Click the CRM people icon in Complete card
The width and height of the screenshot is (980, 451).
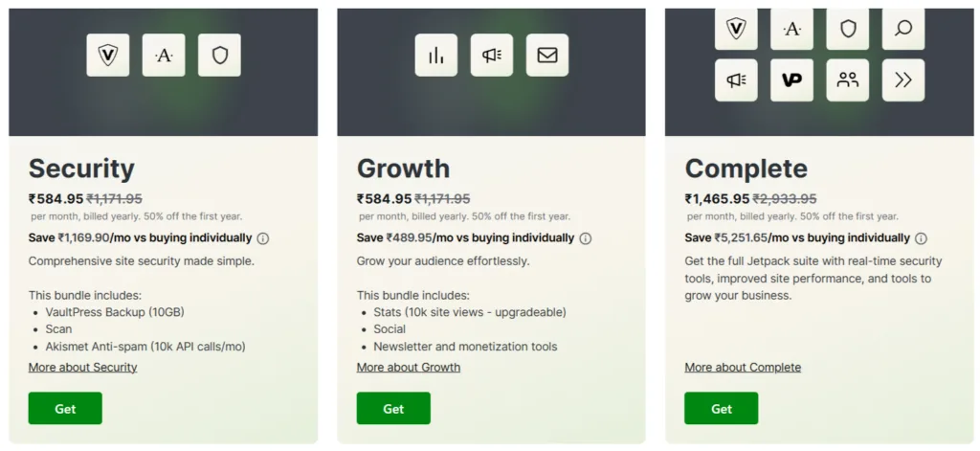[x=847, y=80]
